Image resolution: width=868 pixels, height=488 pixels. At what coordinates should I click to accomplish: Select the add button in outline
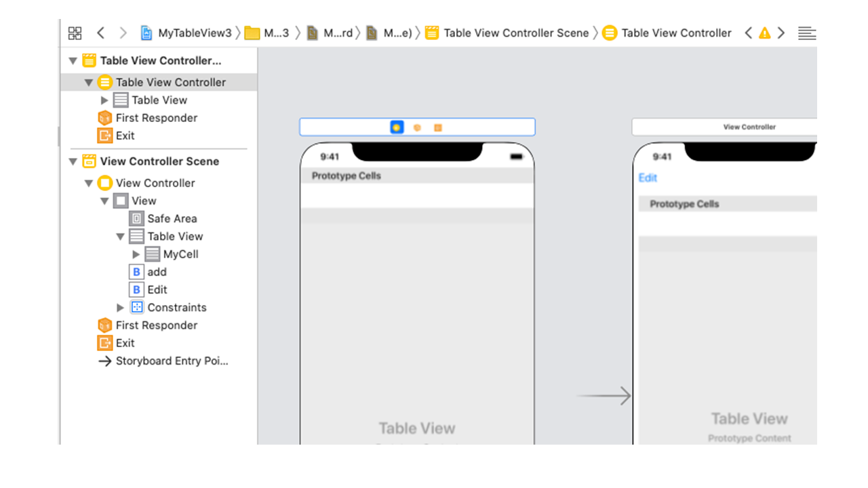click(x=157, y=272)
